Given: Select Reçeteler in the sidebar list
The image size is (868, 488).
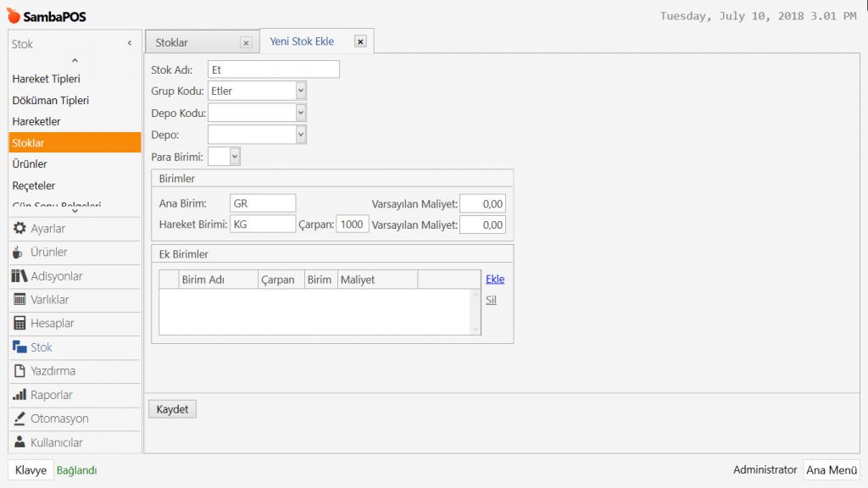Looking at the screenshot, I should coord(34,186).
